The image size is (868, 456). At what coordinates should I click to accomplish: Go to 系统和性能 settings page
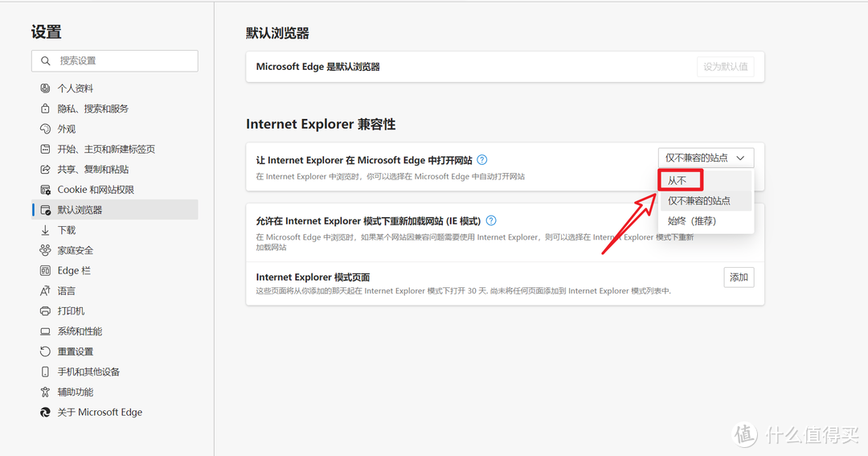click(x=80, y=331)
